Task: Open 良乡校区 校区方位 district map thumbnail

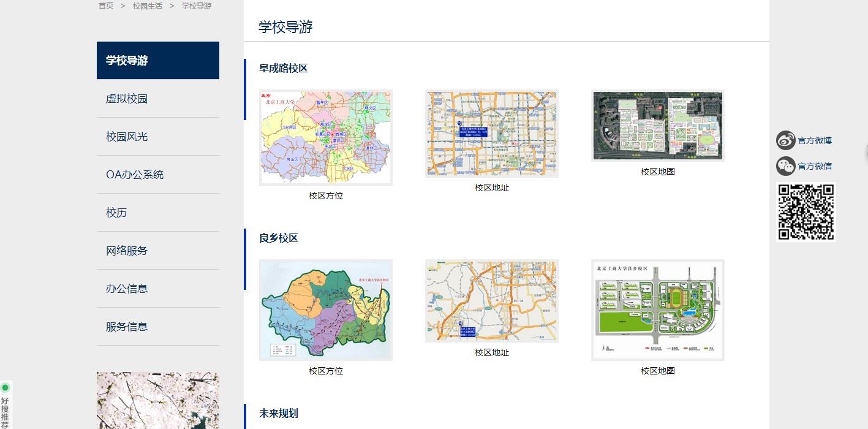Action: [326, 309]
